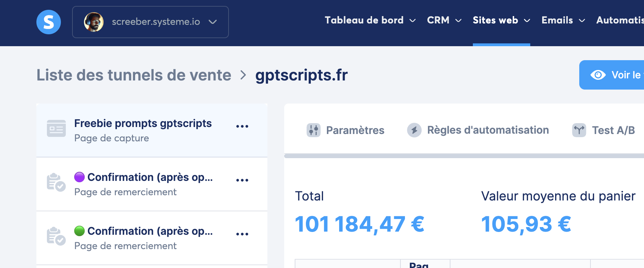Screen dimensions: 644x268
Task: Open options menu for purple Confirmation step
Action: click(242, 180)
